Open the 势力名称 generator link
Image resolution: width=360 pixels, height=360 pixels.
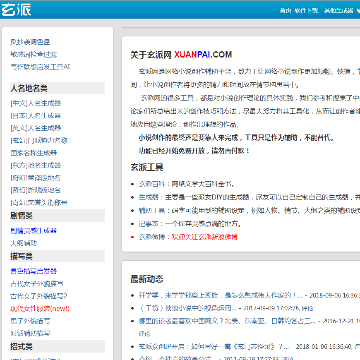point(39,140)
